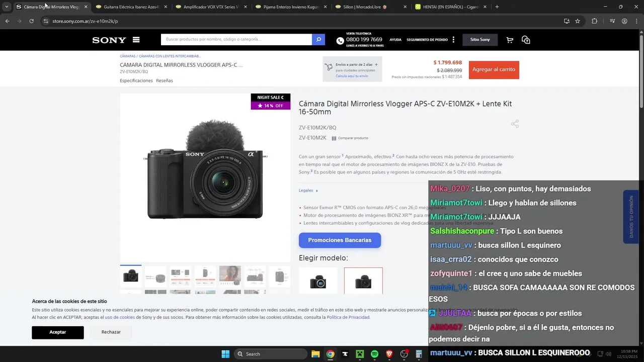644x362 pixels.
Task: Click the install app icon in address bar
Action: pyautogui.click(x=567, y=21)
